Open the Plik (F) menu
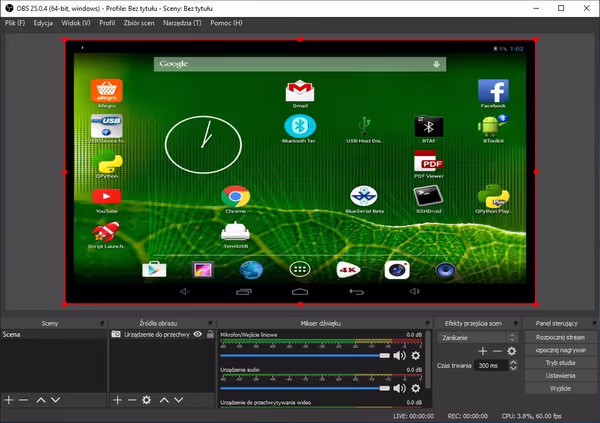 point(15,23)
